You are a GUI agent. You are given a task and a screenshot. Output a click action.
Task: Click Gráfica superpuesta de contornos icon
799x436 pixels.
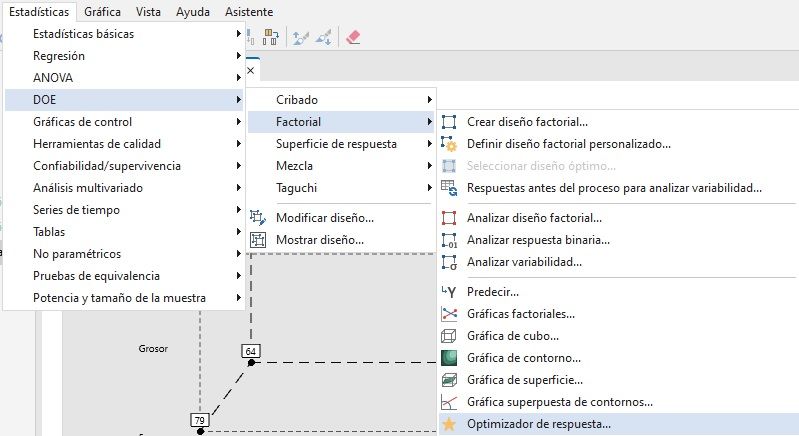449,402
